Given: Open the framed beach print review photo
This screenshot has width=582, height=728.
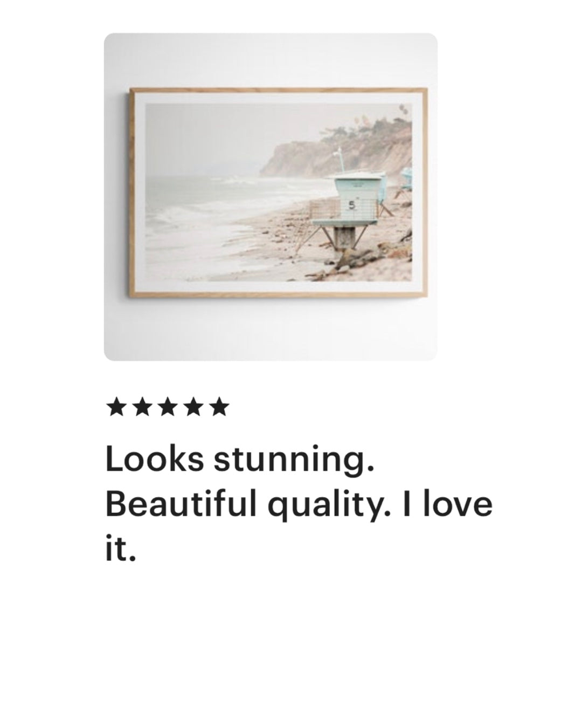Looking at the screenshot, I should [x=271, y=197].
